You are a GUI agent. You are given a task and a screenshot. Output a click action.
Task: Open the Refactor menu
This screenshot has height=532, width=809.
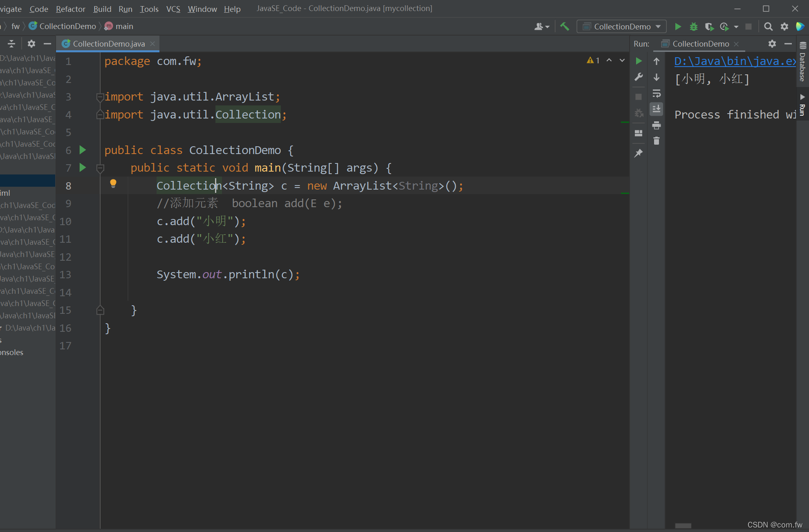click(x=70, y=9)
